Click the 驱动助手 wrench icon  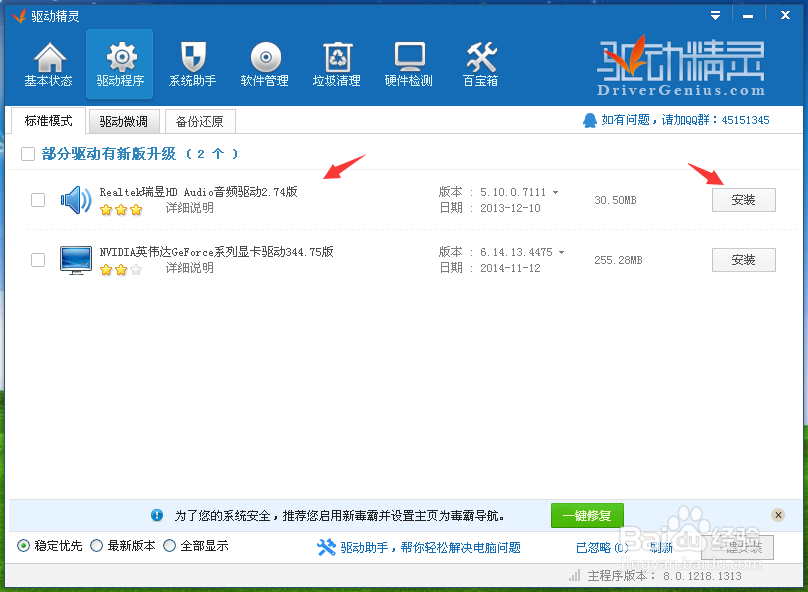tap(326, 547)
